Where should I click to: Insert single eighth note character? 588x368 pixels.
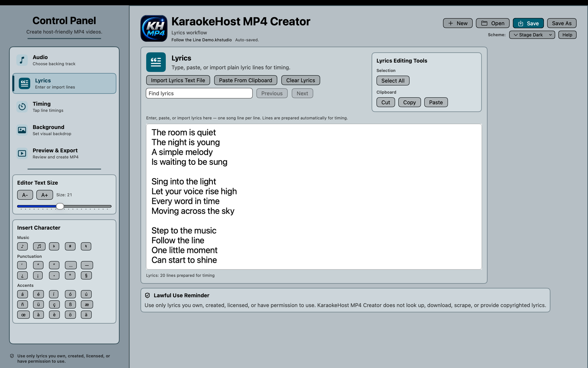22,246
